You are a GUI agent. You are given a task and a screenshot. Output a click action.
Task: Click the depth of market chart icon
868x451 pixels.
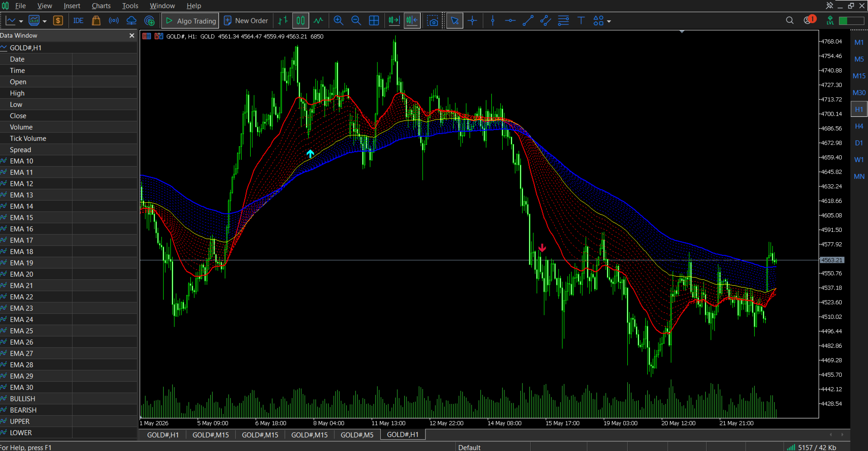tap(159, 36)
